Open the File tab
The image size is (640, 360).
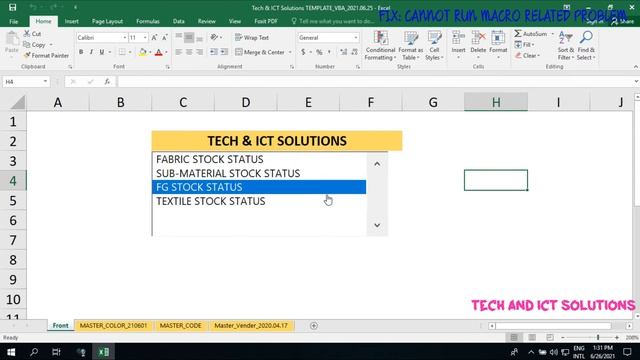click(x=14, y=21)
